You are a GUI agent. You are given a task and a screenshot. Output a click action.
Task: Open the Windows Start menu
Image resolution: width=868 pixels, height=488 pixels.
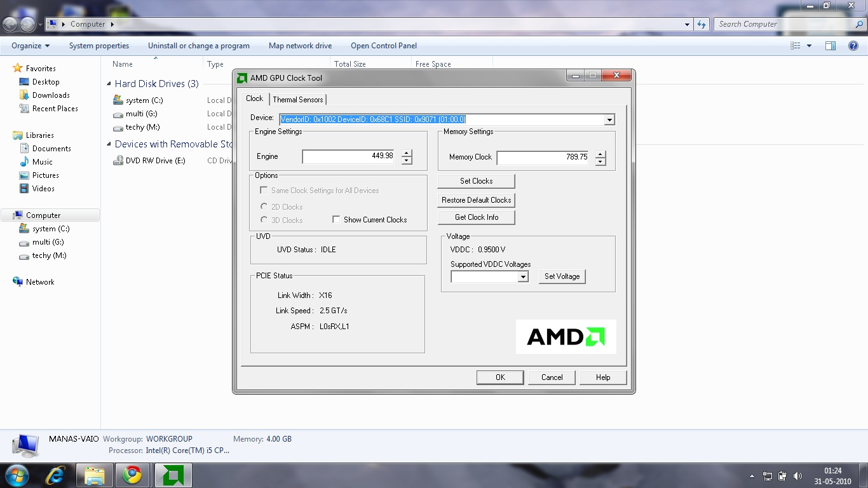tap(16, 475)
